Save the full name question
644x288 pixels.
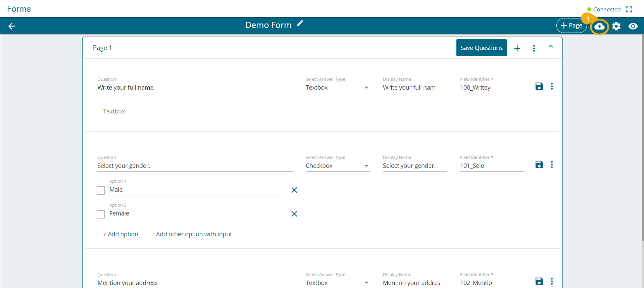click(x=539, y=87)
